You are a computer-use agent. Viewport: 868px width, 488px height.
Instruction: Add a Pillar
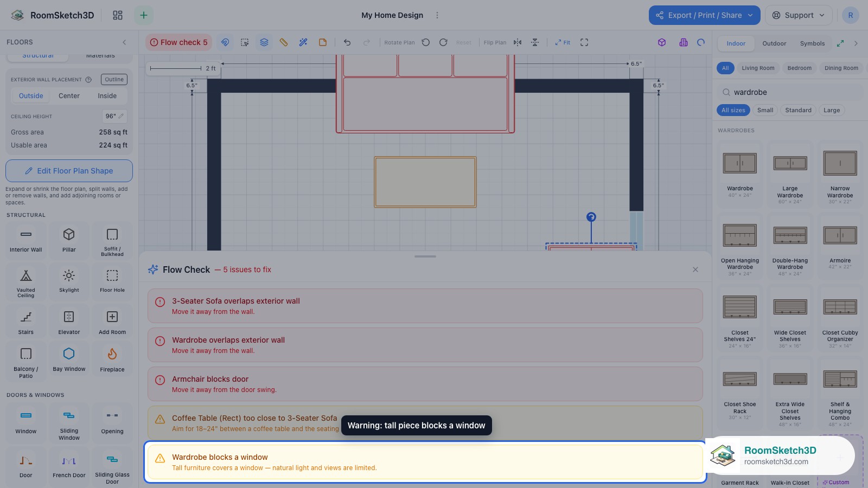tap(69, 241)
